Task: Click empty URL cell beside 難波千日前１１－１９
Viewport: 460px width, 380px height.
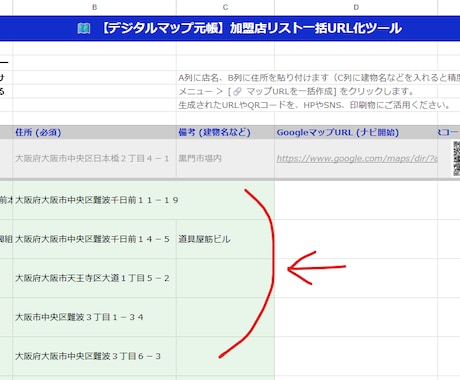Action: pyautogui.click(x=356, y=200)
